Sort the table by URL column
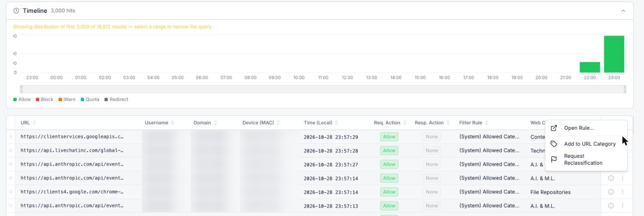Screen dimensions: 644x216 [x=34, y=123]
